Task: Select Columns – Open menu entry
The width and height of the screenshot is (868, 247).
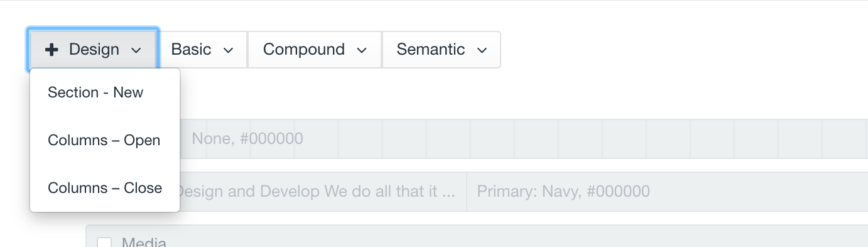Action: 105,140
